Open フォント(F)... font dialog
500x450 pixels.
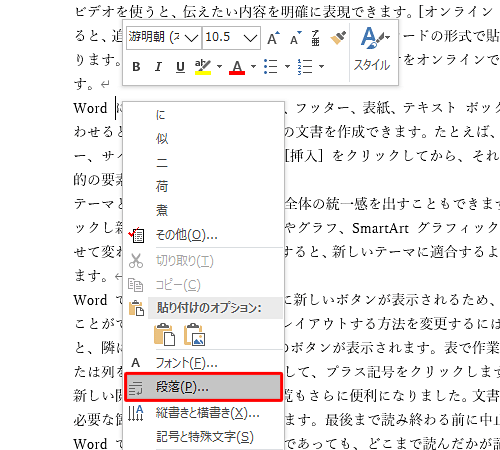pyautogui.click(x=203, y=362)
